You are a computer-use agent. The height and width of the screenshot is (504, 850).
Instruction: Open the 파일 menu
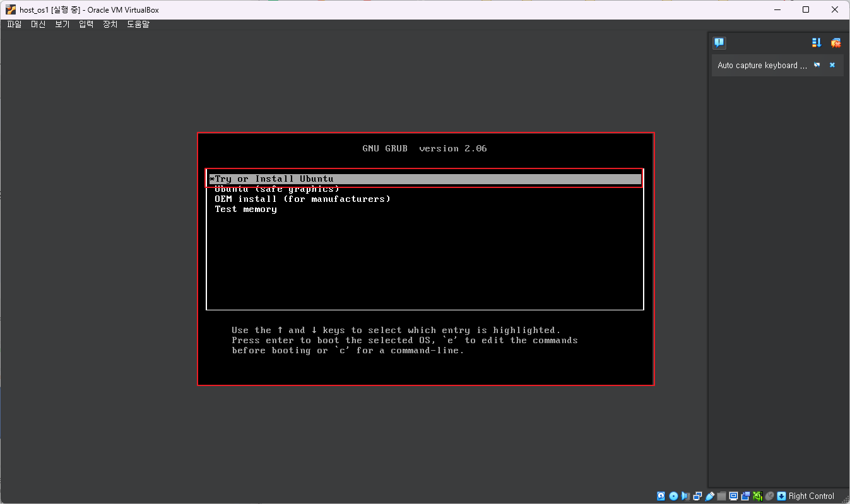14,24
